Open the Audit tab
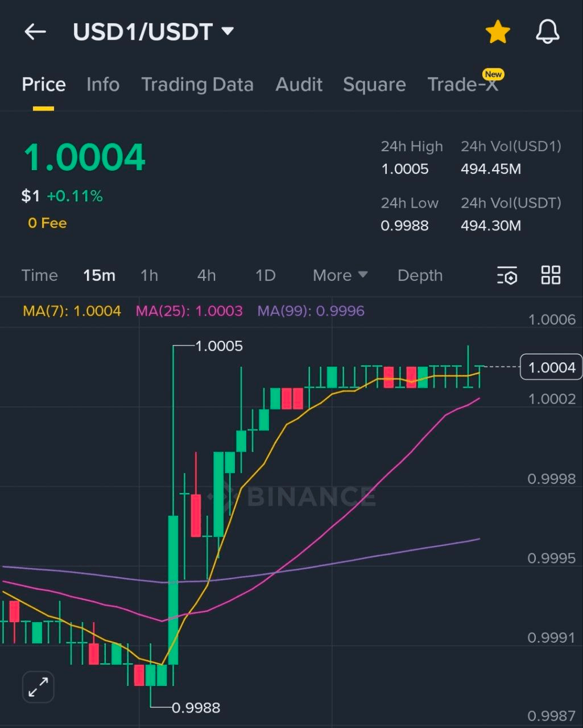 click(x=299, y=84)
